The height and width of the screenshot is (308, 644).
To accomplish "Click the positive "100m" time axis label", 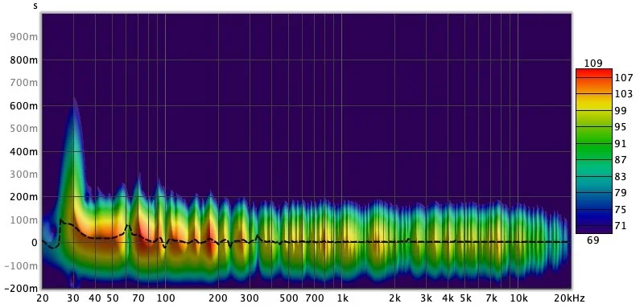I will point(24,220).
